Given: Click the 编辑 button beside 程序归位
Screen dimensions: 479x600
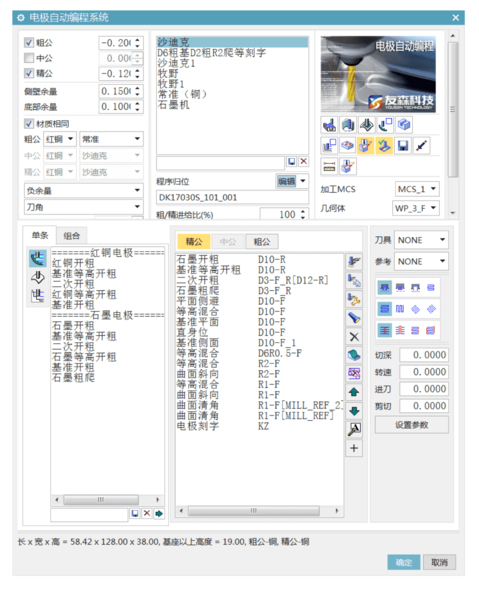Looking at the screenshot, I should pos(287,181).
